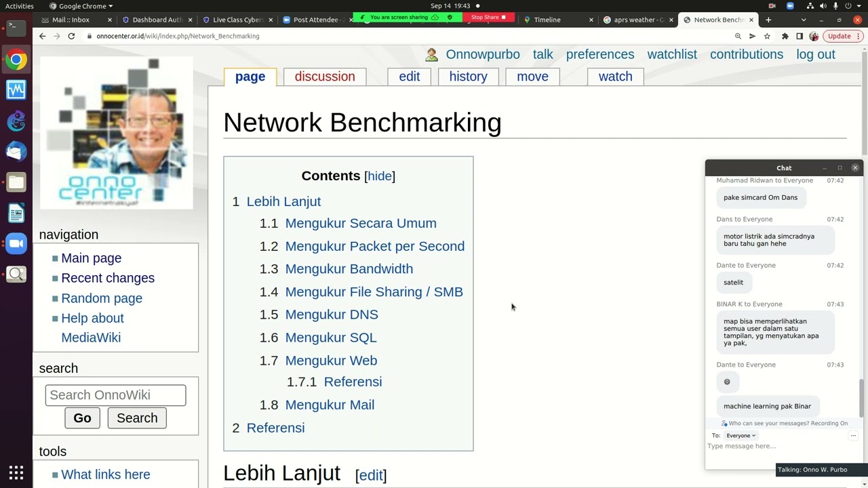The height and width of the screenshot is (488, 868).
Task: Click the network icon in the system tray
Action: click(810, 6)
